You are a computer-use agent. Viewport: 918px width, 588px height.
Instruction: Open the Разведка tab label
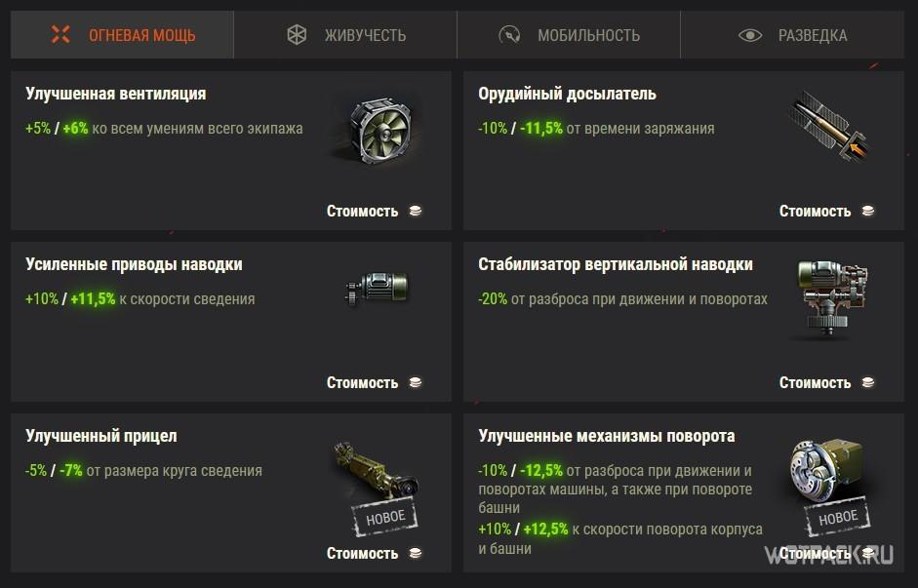pyautogui.click(x=813, y=35)
